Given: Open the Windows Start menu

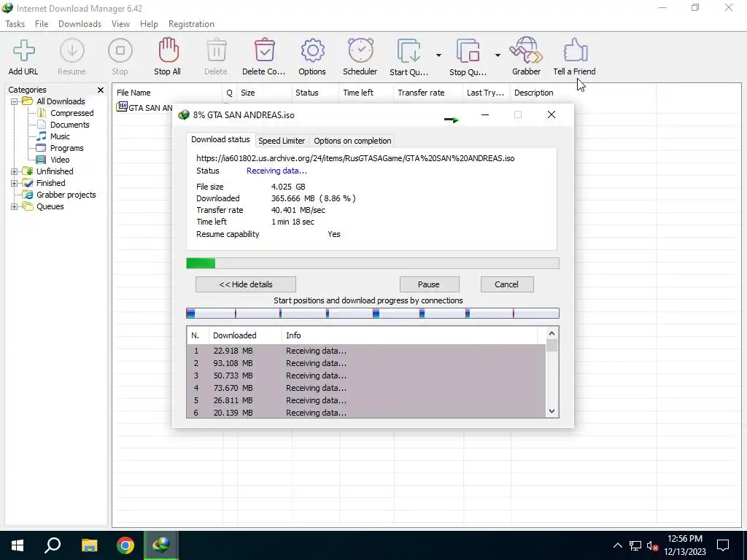Looking at the screenshot, I should coord(18,545).
